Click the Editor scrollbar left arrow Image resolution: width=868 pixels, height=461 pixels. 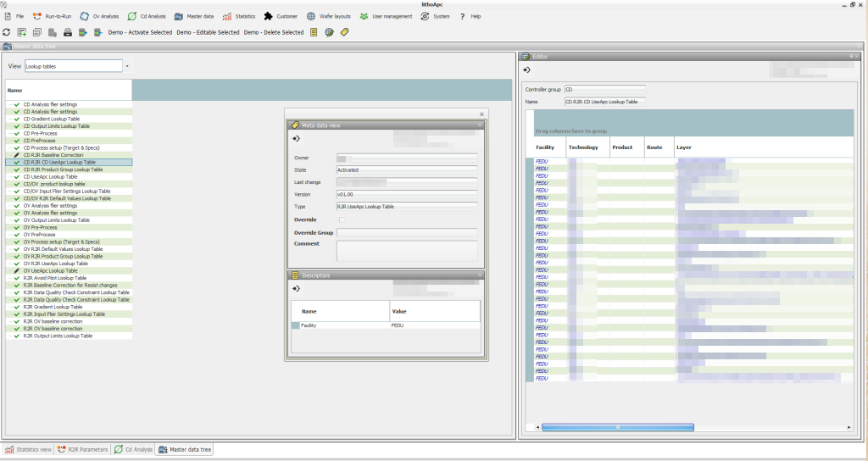point(537,427)
